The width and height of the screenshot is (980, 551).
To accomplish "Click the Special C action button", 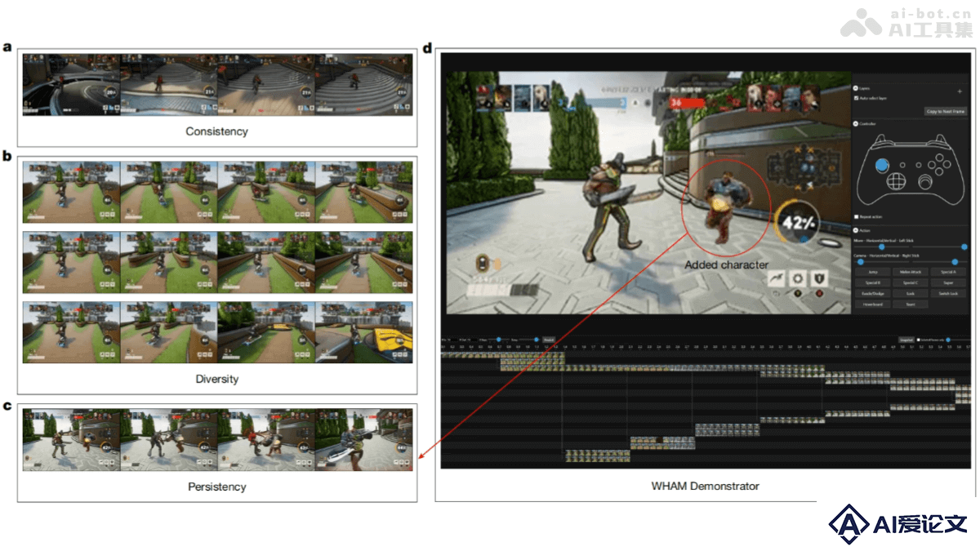I will tap(911, 282).
